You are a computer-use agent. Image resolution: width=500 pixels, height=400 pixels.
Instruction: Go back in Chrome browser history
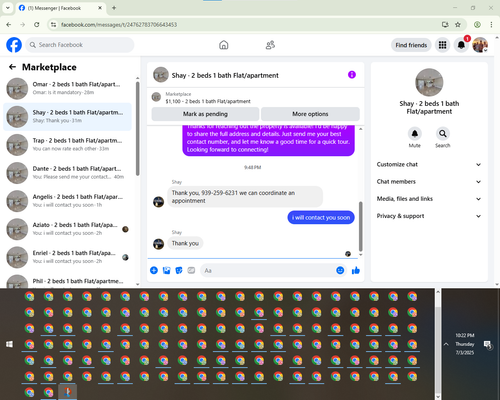coord(9,24)
